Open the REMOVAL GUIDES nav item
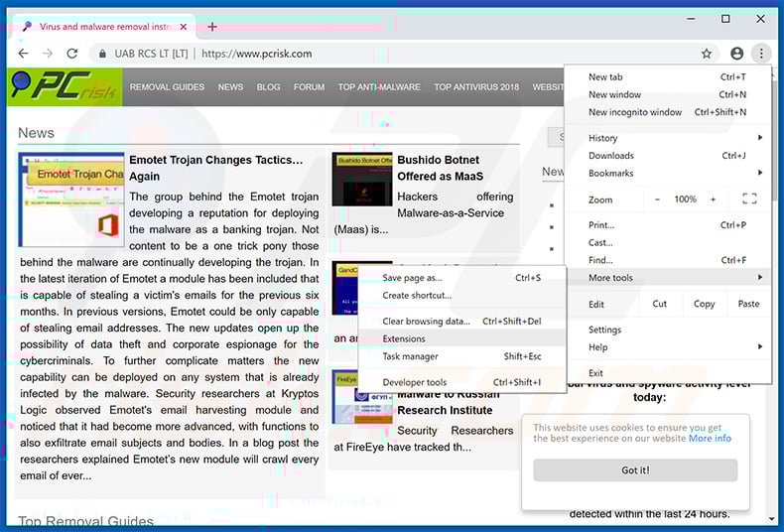Screen dimensions: 784x532 point(167,87)
